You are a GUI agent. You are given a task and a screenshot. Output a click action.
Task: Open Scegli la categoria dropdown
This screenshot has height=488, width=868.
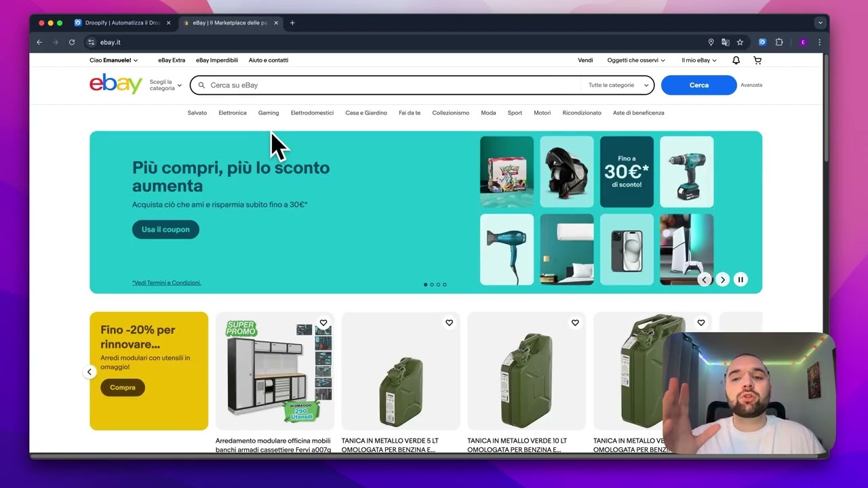tap(165, 85)
